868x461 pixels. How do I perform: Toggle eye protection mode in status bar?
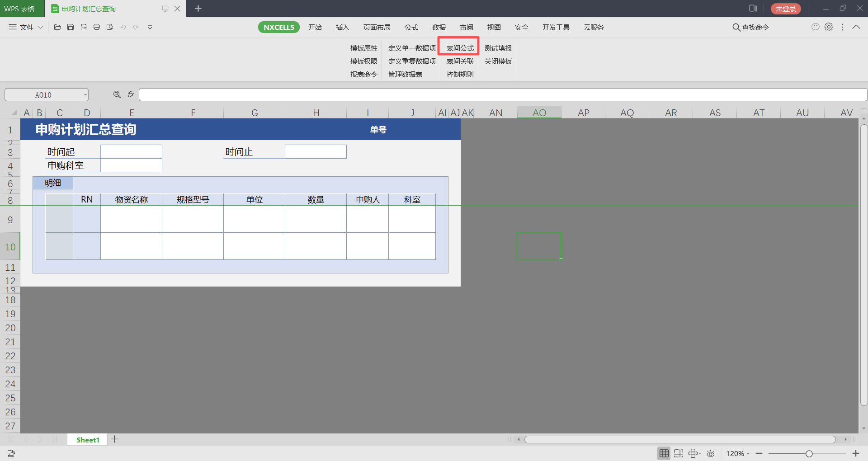[x=711, y=453]
